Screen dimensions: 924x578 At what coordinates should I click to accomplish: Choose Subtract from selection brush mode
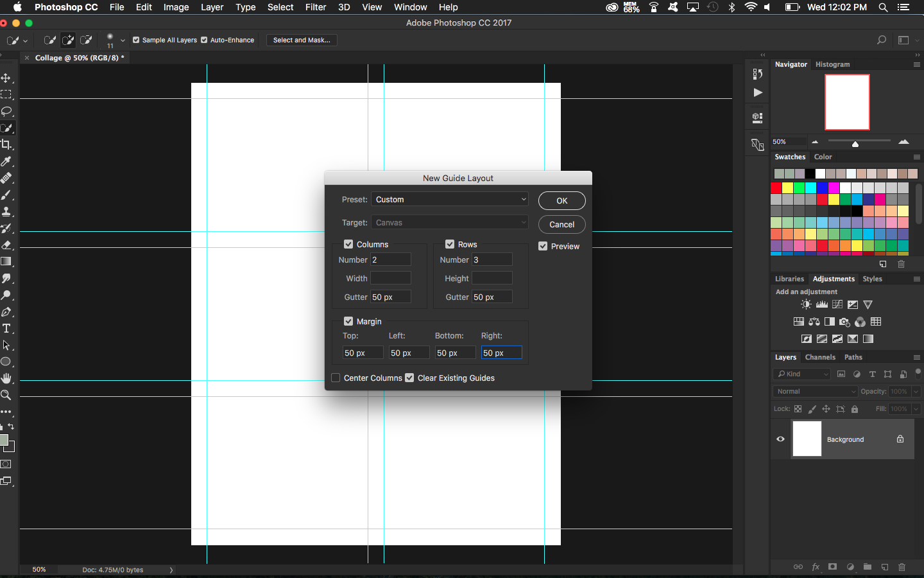point(86,40)
